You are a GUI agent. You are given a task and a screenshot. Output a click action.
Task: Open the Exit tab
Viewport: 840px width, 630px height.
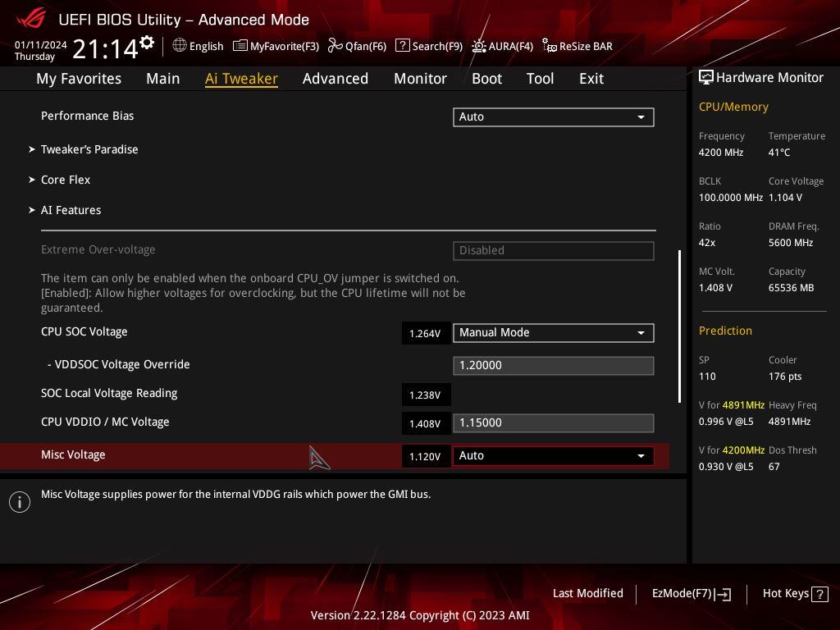pyautogui.click(x=591, y=79)
